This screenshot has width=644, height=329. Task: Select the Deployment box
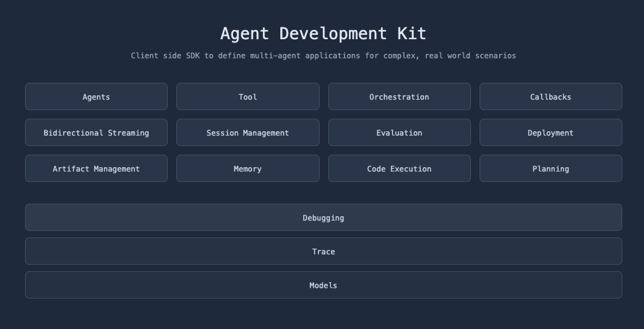click(x=551, y=133)
